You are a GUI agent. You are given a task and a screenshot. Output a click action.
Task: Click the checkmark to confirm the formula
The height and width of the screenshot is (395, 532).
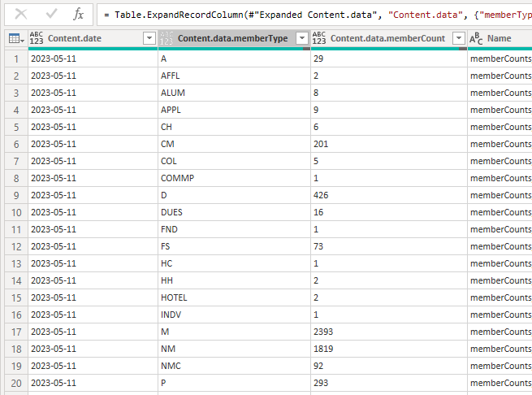coord(51,15)
